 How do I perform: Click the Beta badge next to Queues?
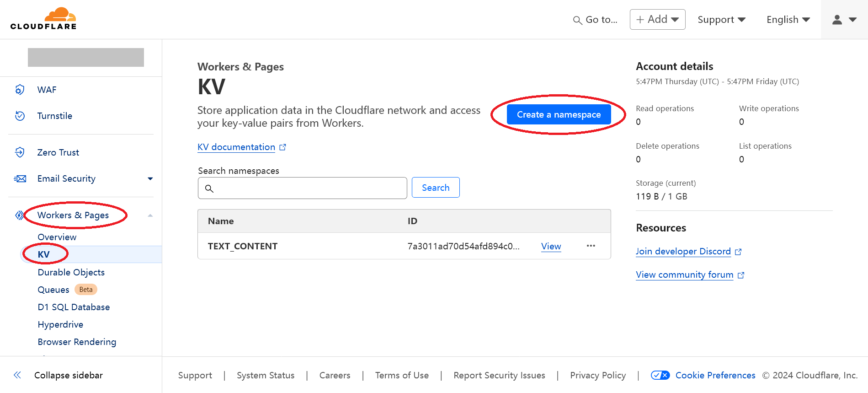[86, 290]
